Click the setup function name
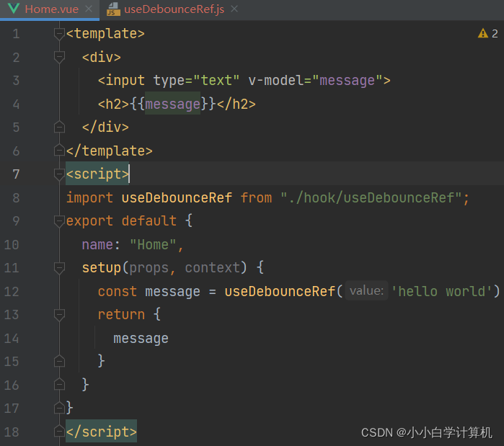This screenshot has width=504, height=446. pyautogui.click(x=102, y=268)
